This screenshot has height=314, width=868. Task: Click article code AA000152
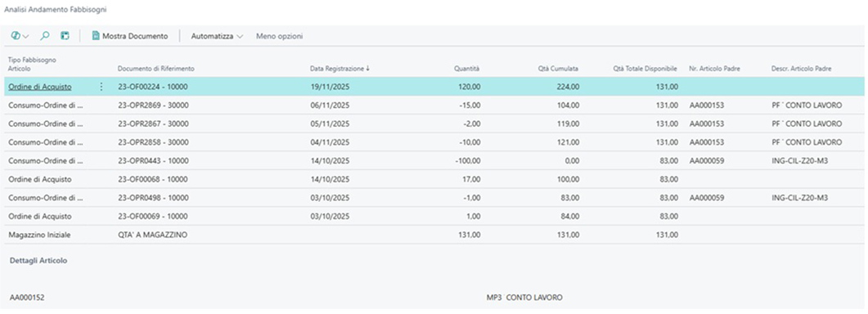(27, 298)
